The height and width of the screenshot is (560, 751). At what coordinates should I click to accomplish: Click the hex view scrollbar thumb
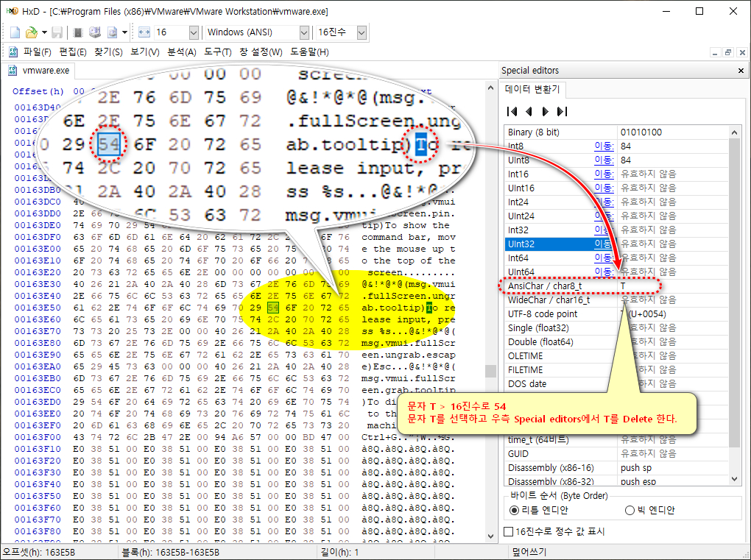click(490, 371)
